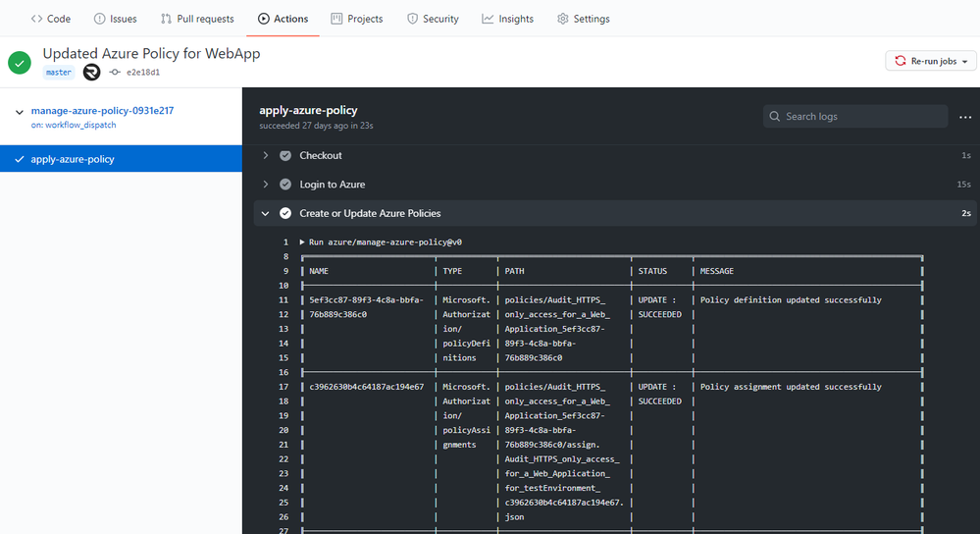Viewport: 980px width, 534px height.
Task: Click the magnifier icon in Search logs
Action: click(x=774, y=116)
